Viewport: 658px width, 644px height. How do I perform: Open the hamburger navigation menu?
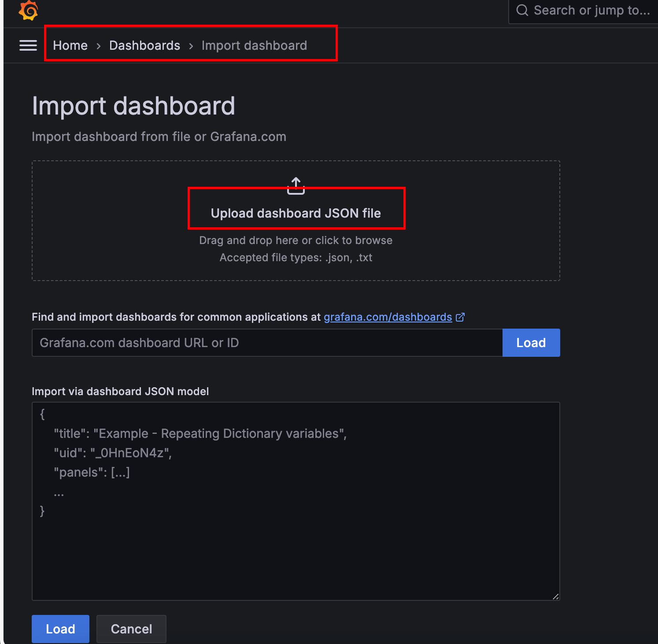tap(28, 45)
